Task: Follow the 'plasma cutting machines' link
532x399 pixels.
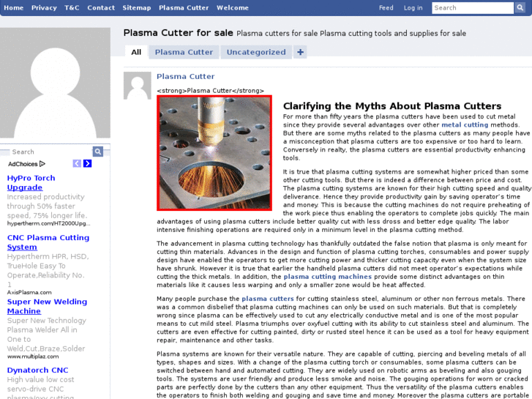Action: coord(327,277)
